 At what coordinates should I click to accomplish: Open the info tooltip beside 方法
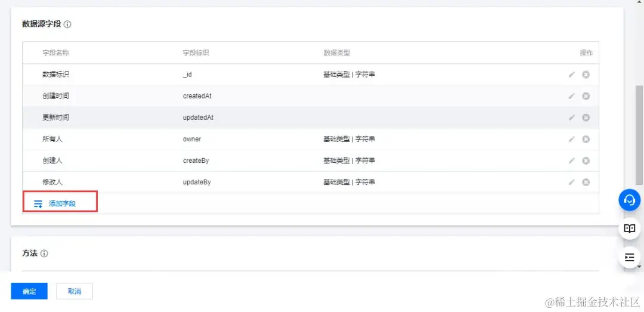point(44,254)
